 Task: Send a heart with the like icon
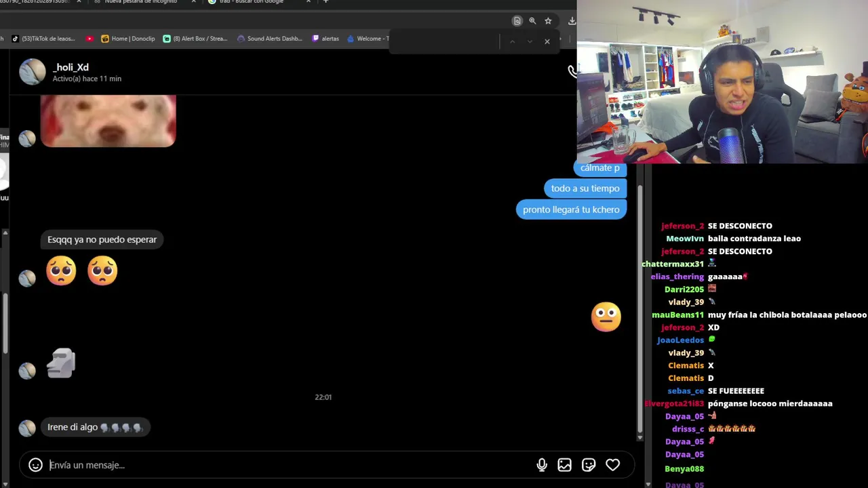pos(613,465)
